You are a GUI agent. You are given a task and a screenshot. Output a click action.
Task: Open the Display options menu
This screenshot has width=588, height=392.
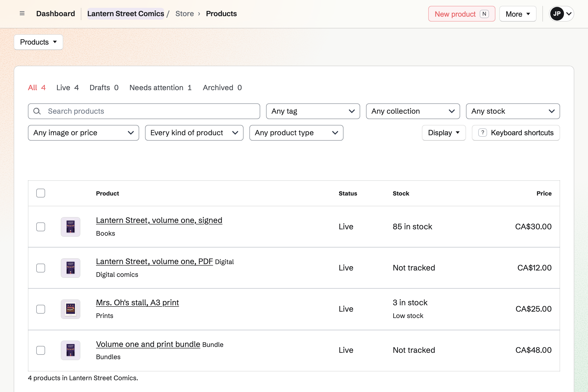coord(444,133)
